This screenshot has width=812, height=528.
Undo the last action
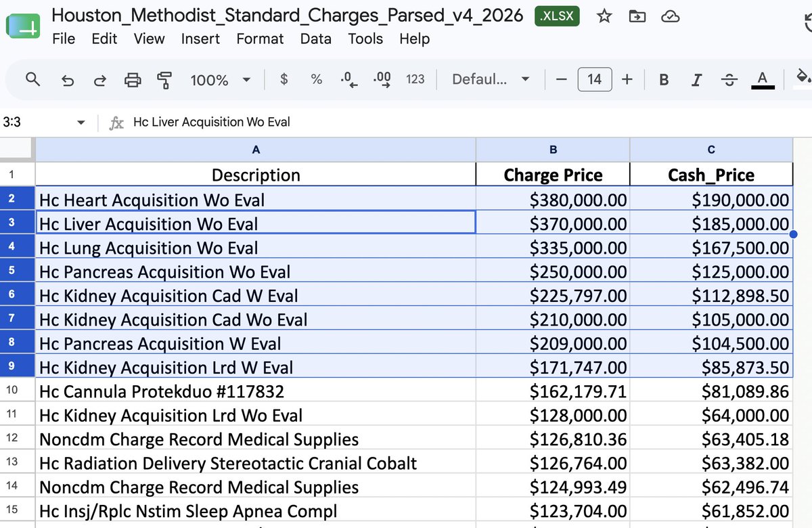tap(68, 80)
